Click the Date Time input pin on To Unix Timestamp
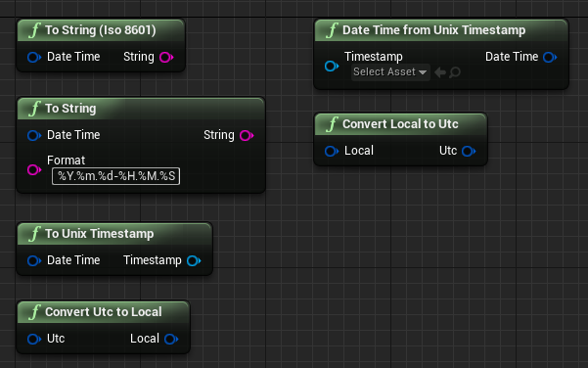 pos(33,260)
